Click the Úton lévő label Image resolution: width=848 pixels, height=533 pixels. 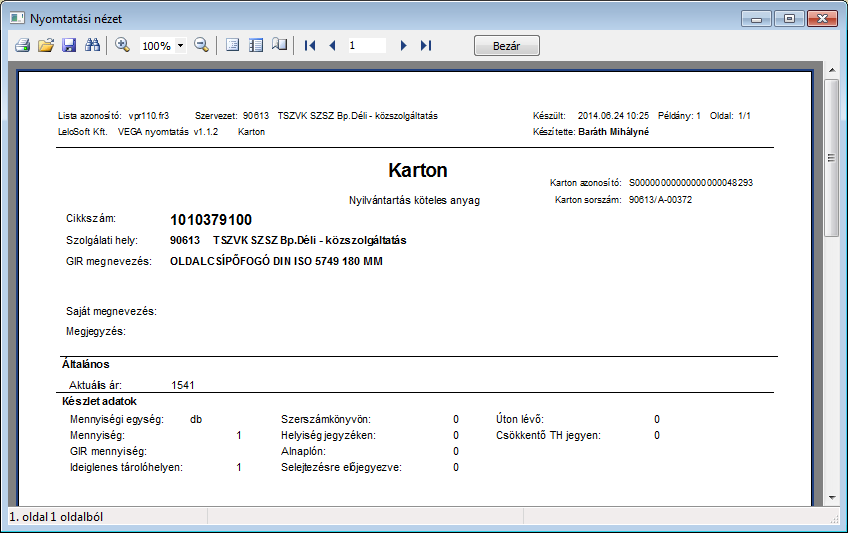pos(520,419)
